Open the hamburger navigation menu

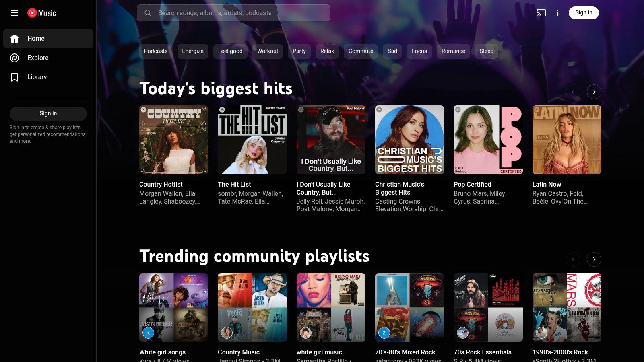pos(14,13)
